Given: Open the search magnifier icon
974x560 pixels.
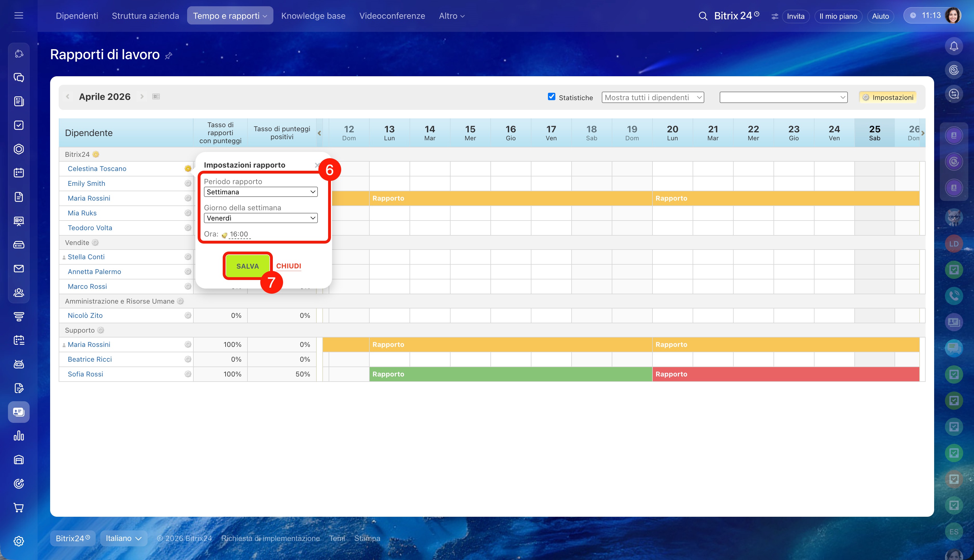Looking at the screenshot, I should (x=703, y=16).
